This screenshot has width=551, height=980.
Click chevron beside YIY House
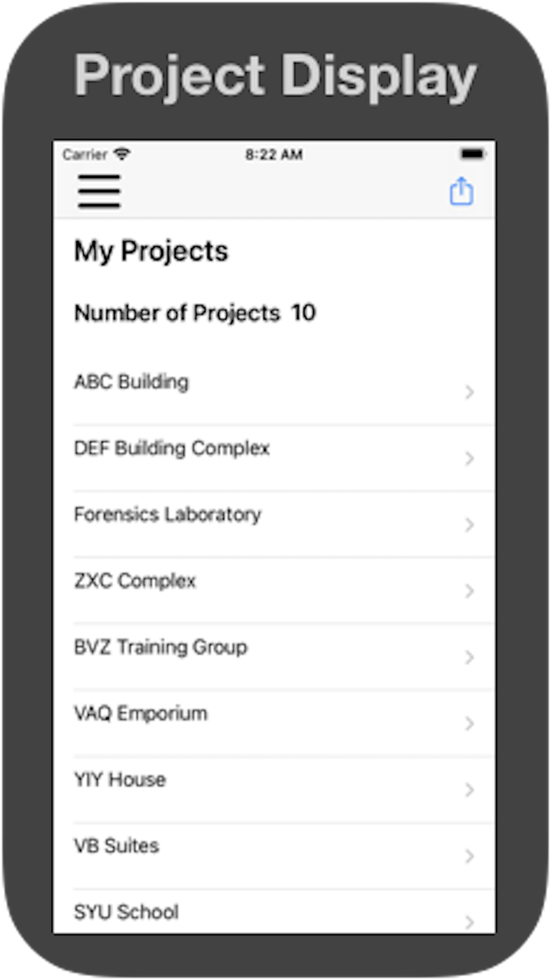click(469, 790)
